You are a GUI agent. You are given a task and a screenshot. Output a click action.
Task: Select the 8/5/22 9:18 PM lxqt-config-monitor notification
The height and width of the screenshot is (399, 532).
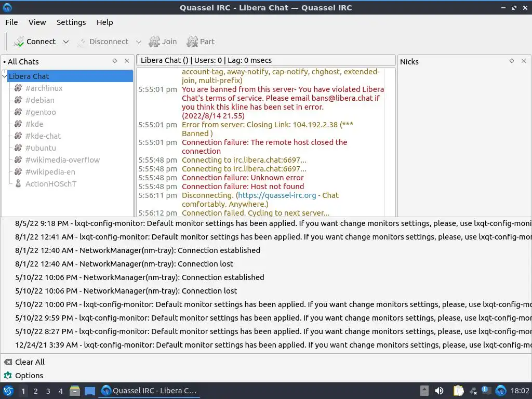266,223
